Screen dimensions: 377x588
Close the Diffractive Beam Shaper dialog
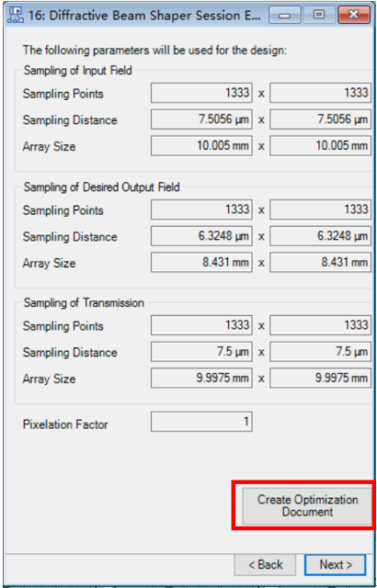tap(353, 16)
